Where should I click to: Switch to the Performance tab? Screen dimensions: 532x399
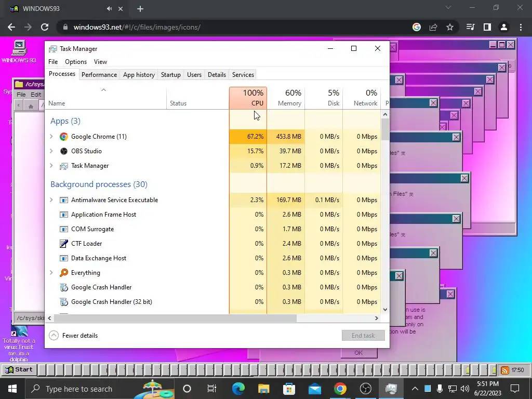click(99, 75)
